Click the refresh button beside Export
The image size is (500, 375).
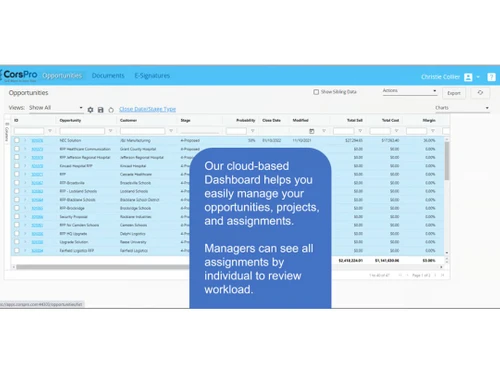click(x=480, y=93)
